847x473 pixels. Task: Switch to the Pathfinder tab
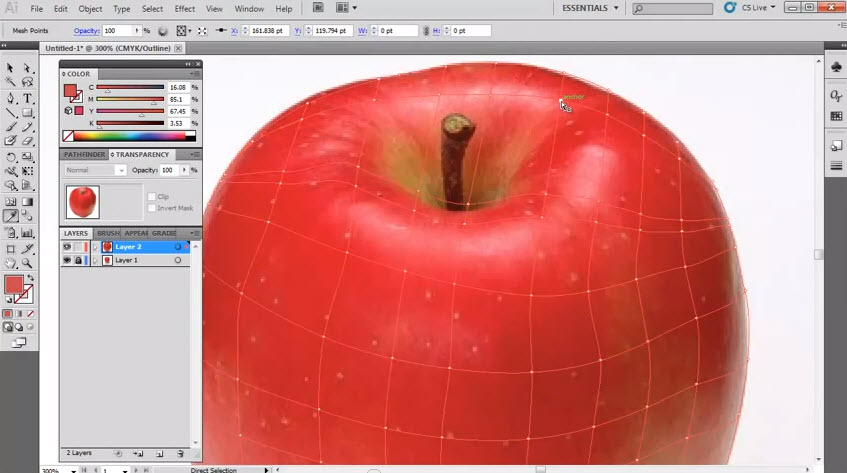84,154
